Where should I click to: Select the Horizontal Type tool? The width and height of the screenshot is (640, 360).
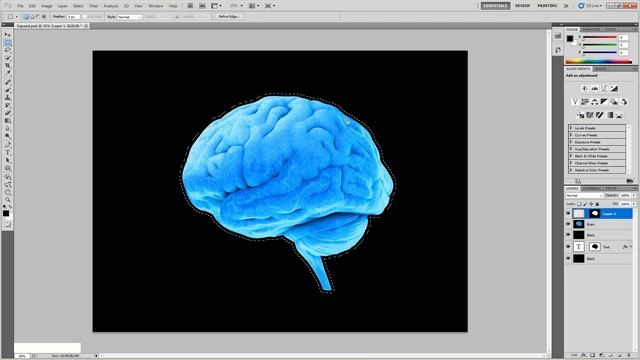click(x=8, y=153)
